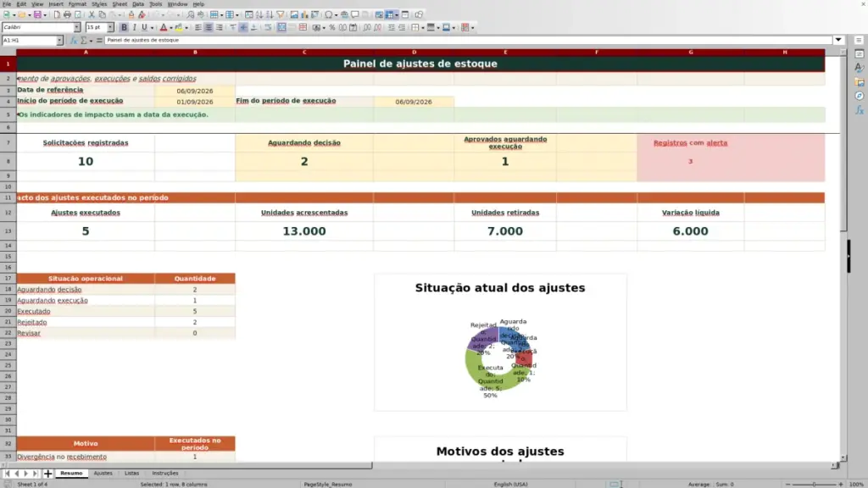
Task: Toggle Center Horizontally alignment
Action: [209, 28]
